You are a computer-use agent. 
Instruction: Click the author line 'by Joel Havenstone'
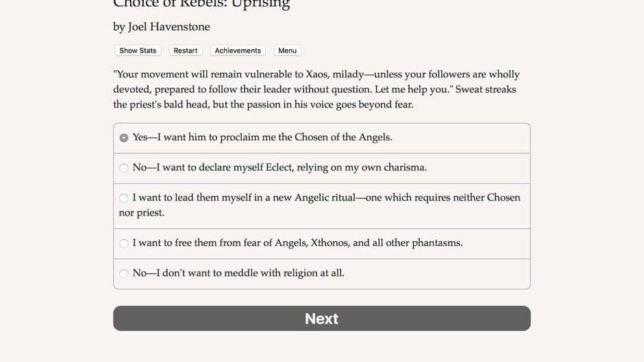tap(162, 27)
